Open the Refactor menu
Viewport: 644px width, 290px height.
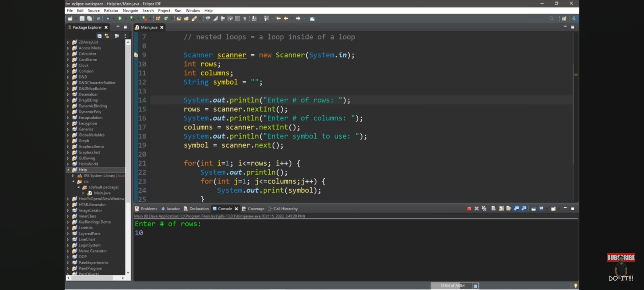pyautogui.click(x=111, y=10)
